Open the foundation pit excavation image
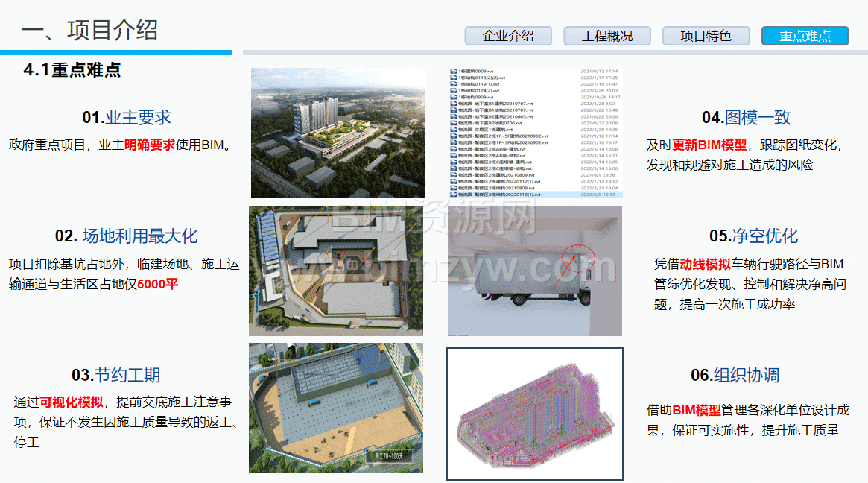The width and height of the screenshot is (868, 483). coord(336,408)
